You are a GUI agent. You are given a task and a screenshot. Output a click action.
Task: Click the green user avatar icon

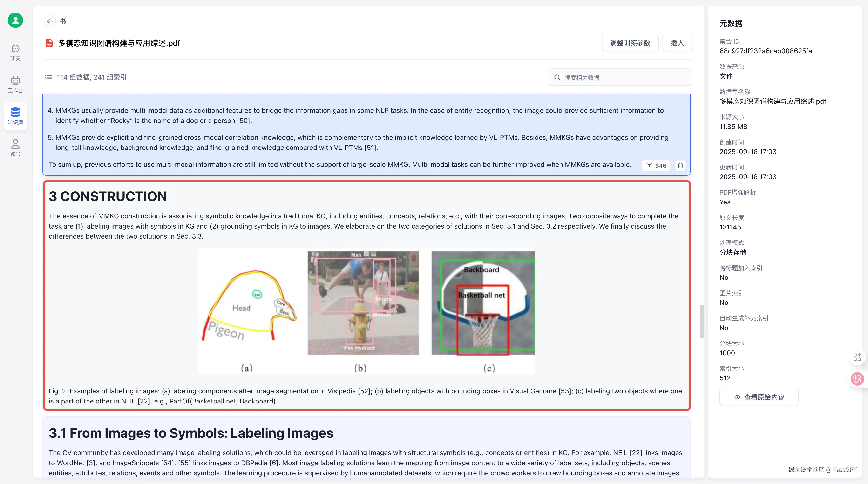coord(15,20)
